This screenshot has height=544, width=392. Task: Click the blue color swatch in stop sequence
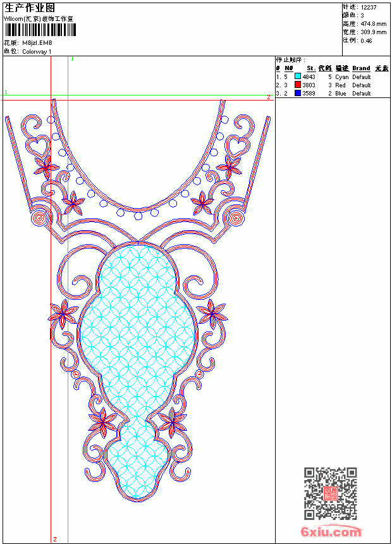click(x=298, y=93)
